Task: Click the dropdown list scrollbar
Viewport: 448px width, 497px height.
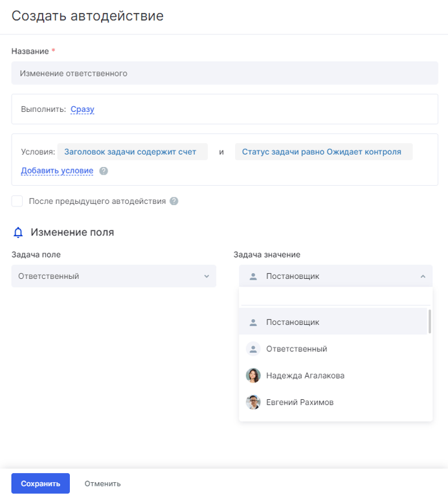Action: (x=429, y=322)
